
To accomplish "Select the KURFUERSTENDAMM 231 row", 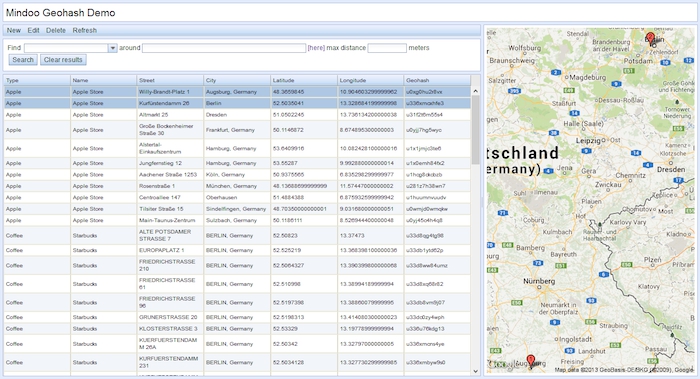I will point(237,362).
